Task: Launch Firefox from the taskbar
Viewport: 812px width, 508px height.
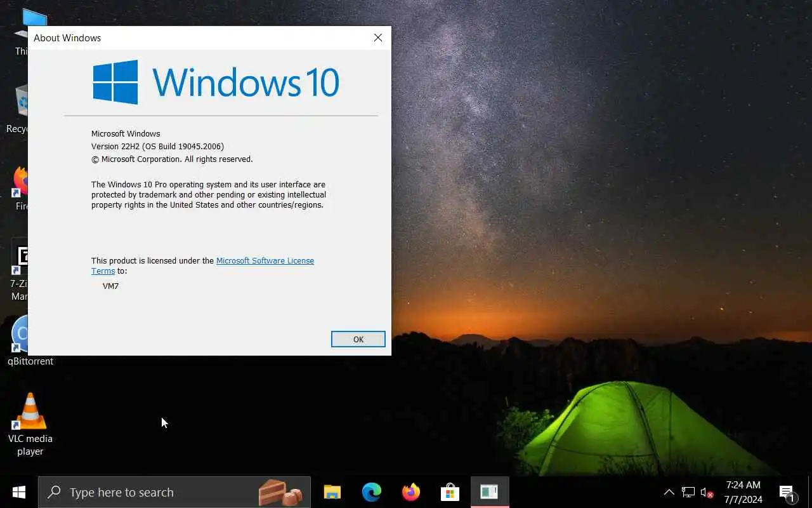Action: 411,492
